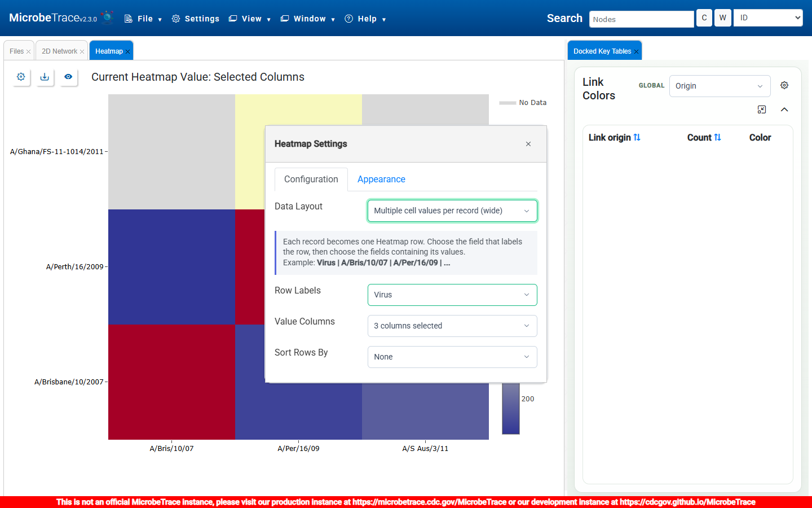
Task: Close the 2D Network tab
Action: 82,51
